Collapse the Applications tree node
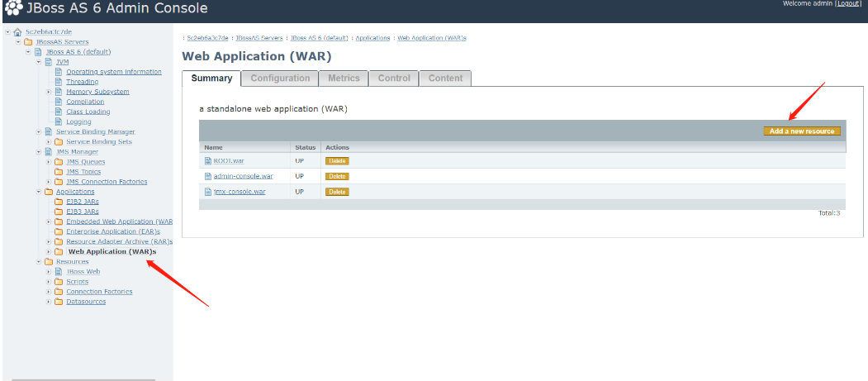 [39, 192]
